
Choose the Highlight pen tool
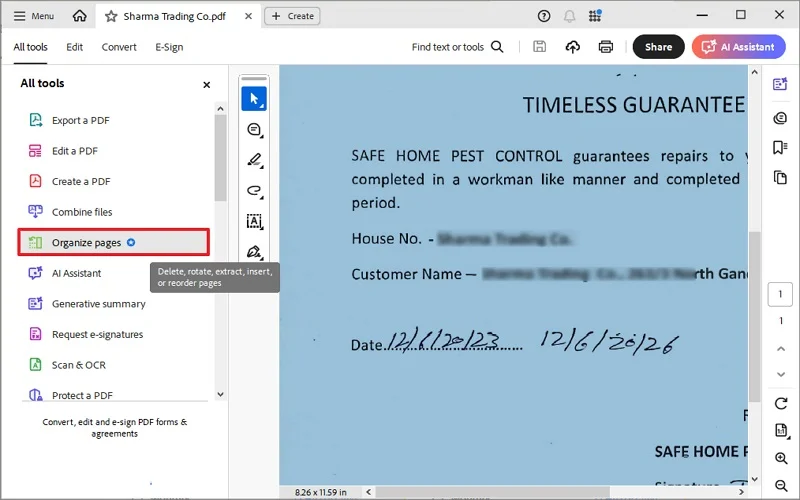254,160
